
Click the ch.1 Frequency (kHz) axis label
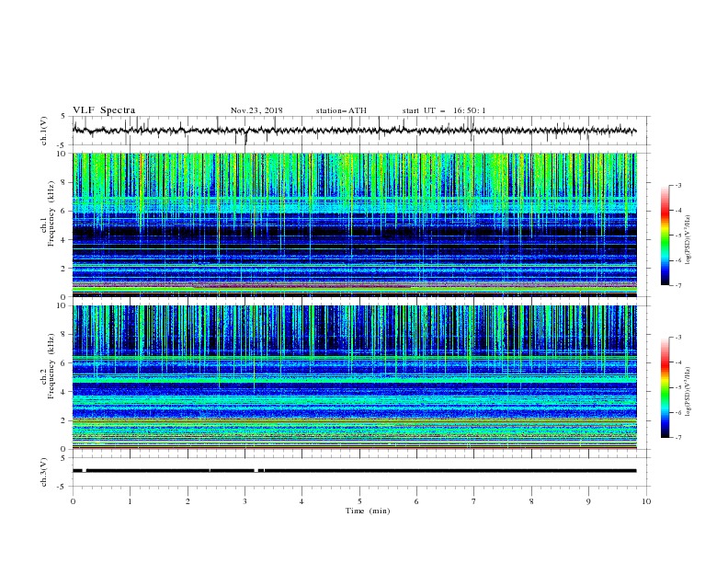click(48, 214)
